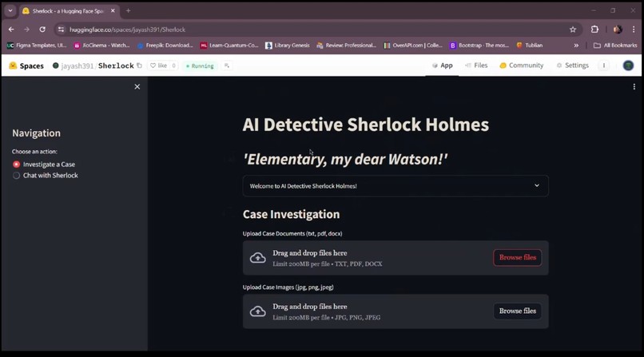This screenshot has width=644, height=357.
Task: Open the Learn-Quantum-Co bookmark
Action: tap(229, 46)
